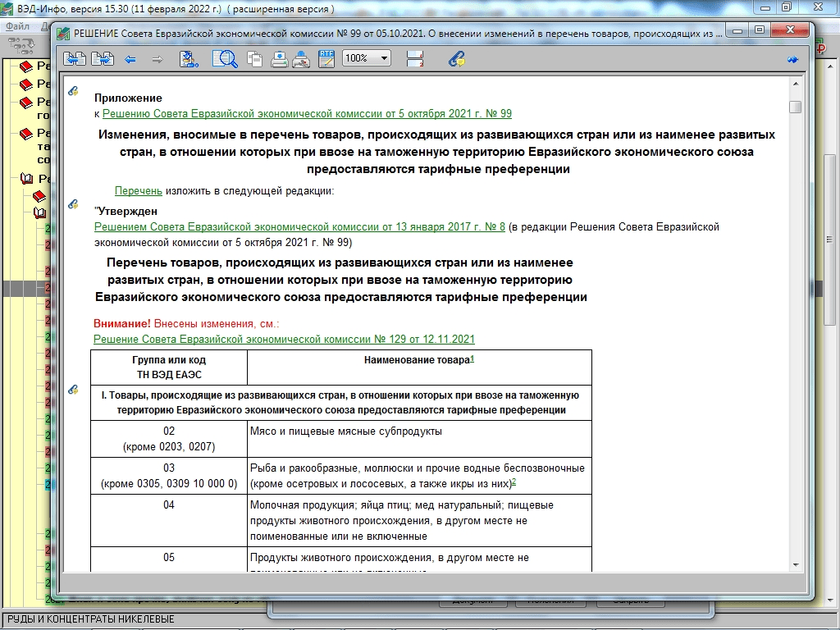Click the document vertical scrollbar thumb
840x630 pixels.
(796, 107)
